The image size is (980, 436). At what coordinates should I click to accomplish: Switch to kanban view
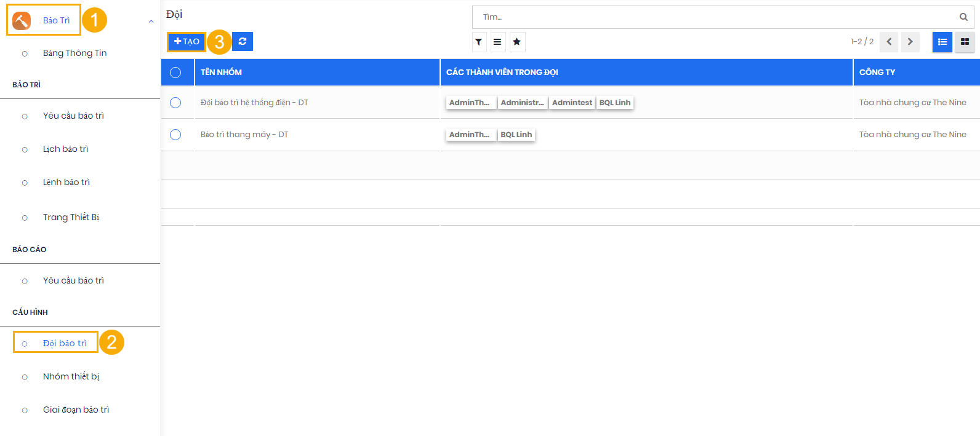tap(965, 42)
